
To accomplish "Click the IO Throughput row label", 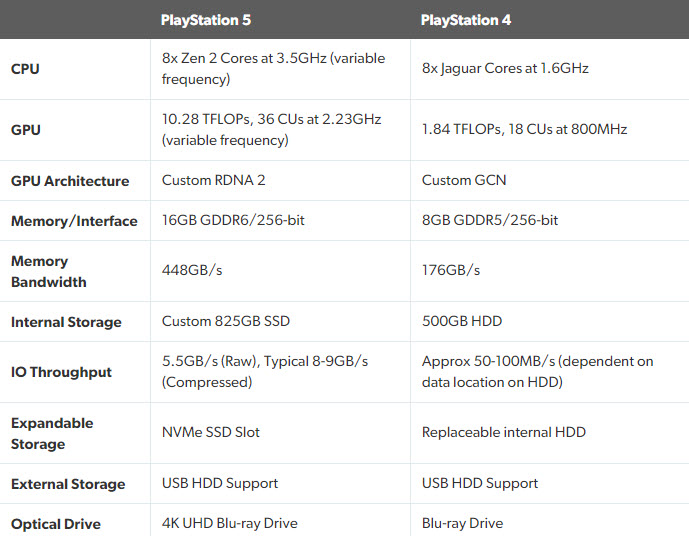I will (61, 372).
